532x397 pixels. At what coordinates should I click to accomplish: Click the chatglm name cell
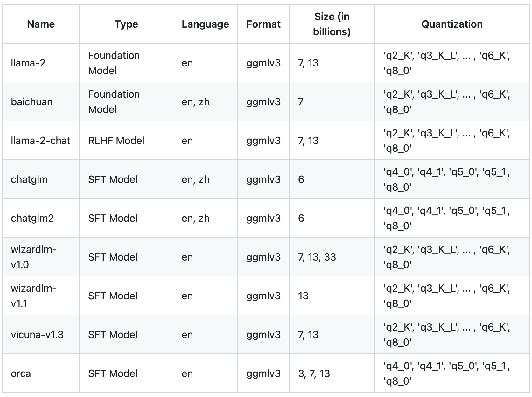[x=29, y=179]
